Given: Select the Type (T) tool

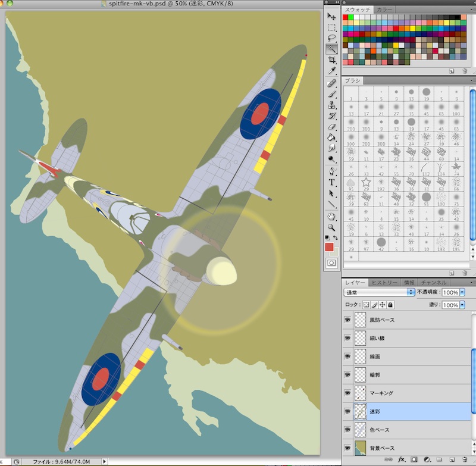Looking at the screenshot, I should [331, 183].
